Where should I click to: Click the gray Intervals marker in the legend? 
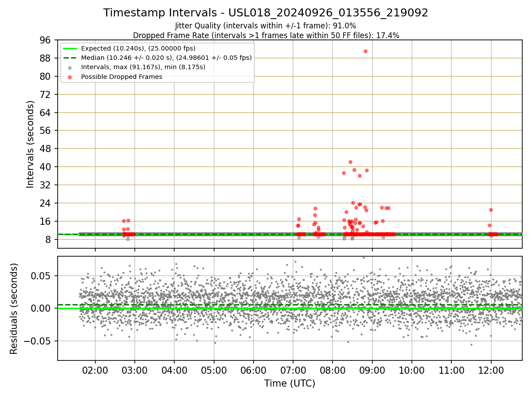(70, 67)
